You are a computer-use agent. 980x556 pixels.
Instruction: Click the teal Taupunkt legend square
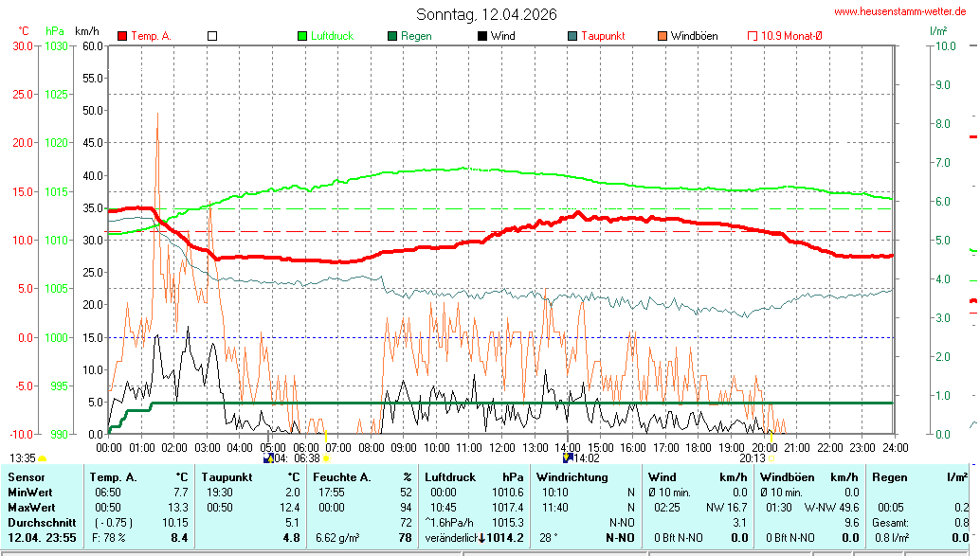pyautogui.click(x=572, y=36)
